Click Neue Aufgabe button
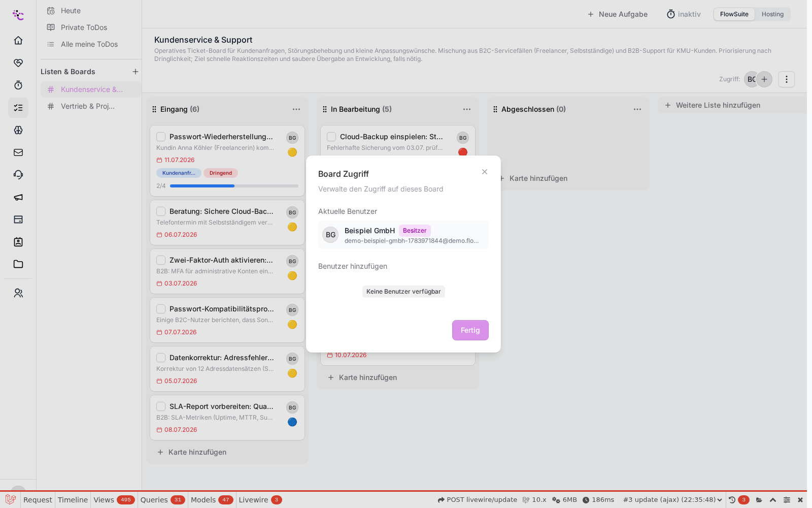812x508 pixels. click(618, 14)
